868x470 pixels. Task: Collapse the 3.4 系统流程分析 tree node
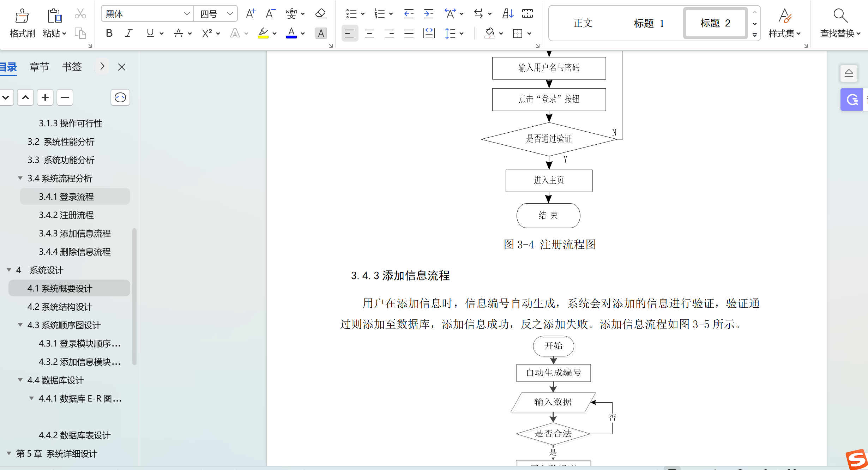20,178
